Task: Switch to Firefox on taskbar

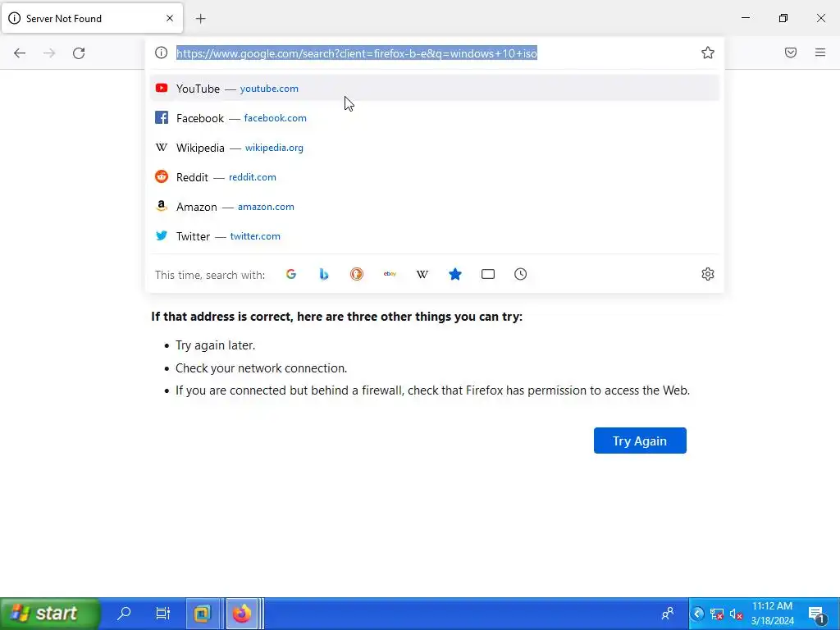Action: 242,614
